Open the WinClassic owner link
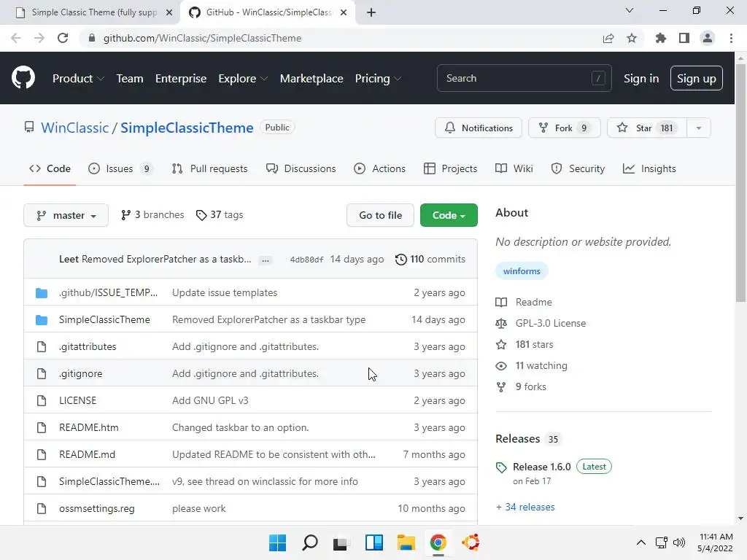The image size is (747, 560). pyautogui.click(x=75, y=128)
